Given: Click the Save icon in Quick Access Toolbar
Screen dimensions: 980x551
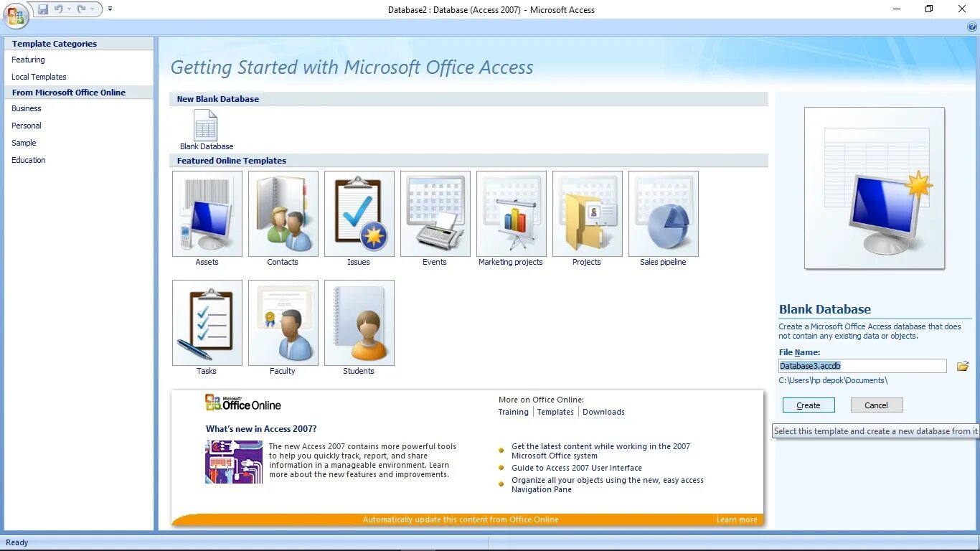Looking at the screenshot, I should tap(43, 9).
